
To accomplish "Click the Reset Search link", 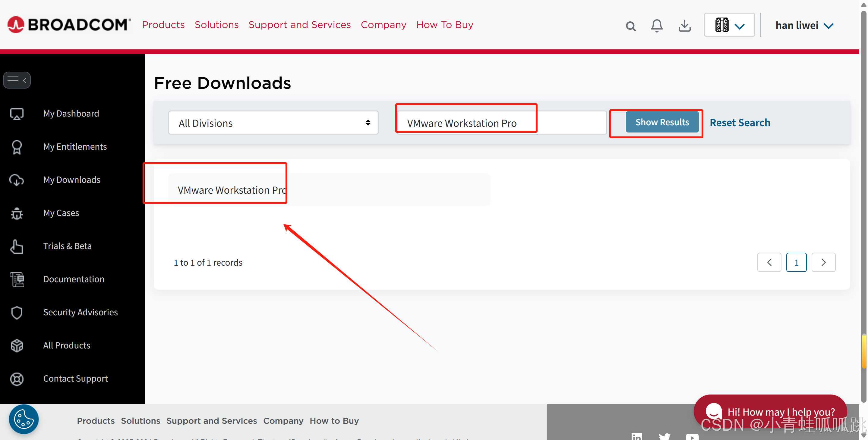I will 740,123.
